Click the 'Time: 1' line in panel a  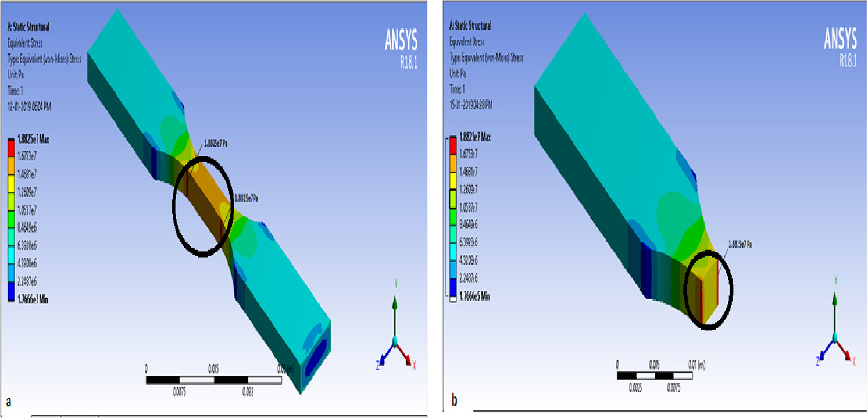(x=15, y=91)
